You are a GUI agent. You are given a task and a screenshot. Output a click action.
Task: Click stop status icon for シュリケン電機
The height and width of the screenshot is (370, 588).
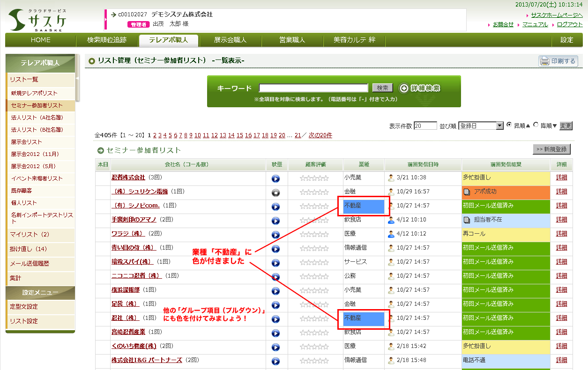(x=276, y=192)
